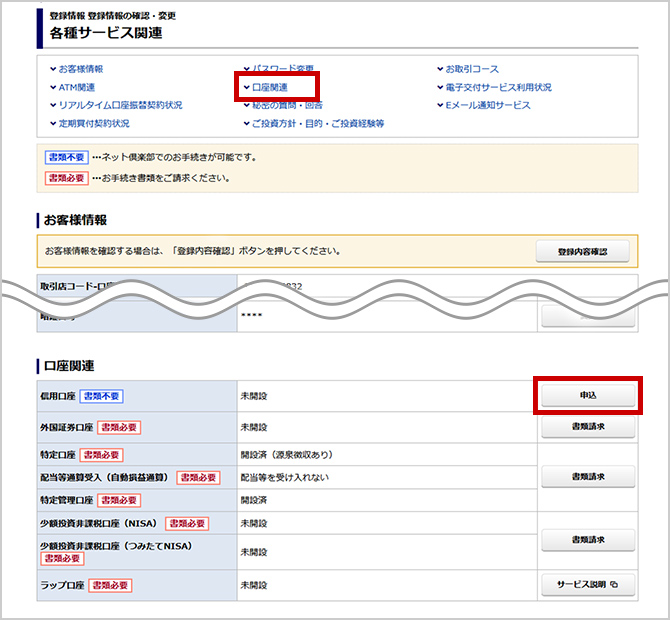This screenshot has width=670, height=620.
Task: Request documents for 外国証券口座
Action: (588, 427)
